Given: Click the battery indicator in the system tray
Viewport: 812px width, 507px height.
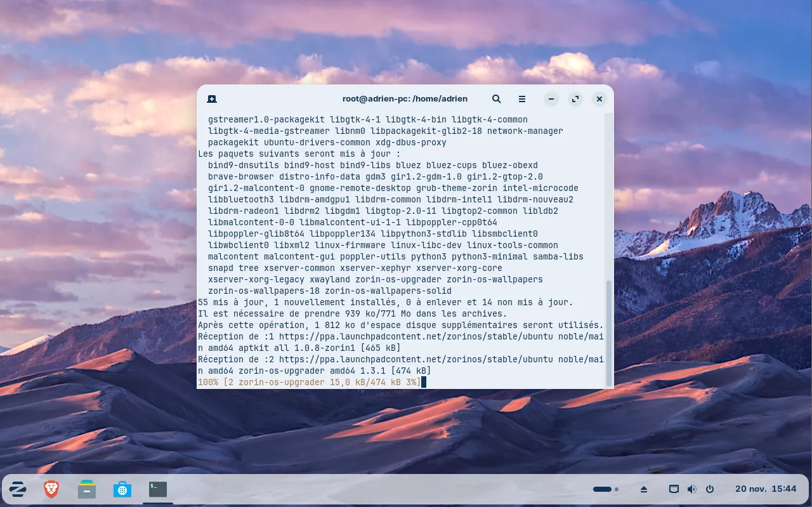Looking at the screenshot, I should click(x=603, y=489).
